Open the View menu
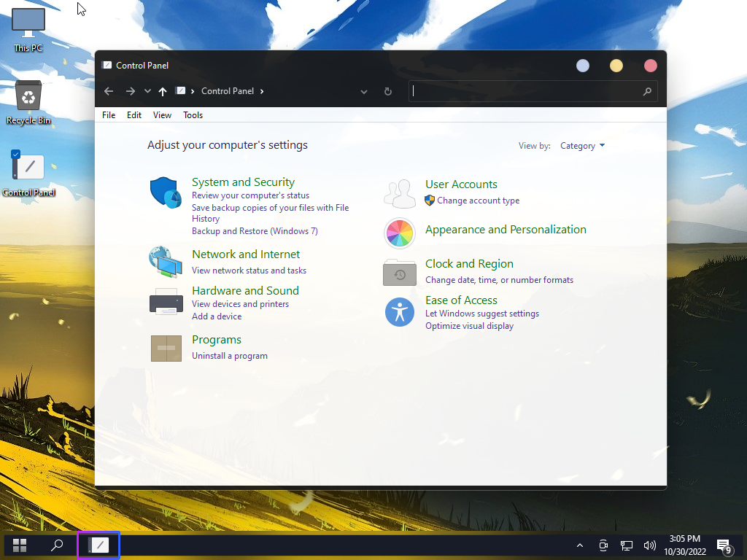The height and width of the screenshot is (560, 747). coord(162,114)
